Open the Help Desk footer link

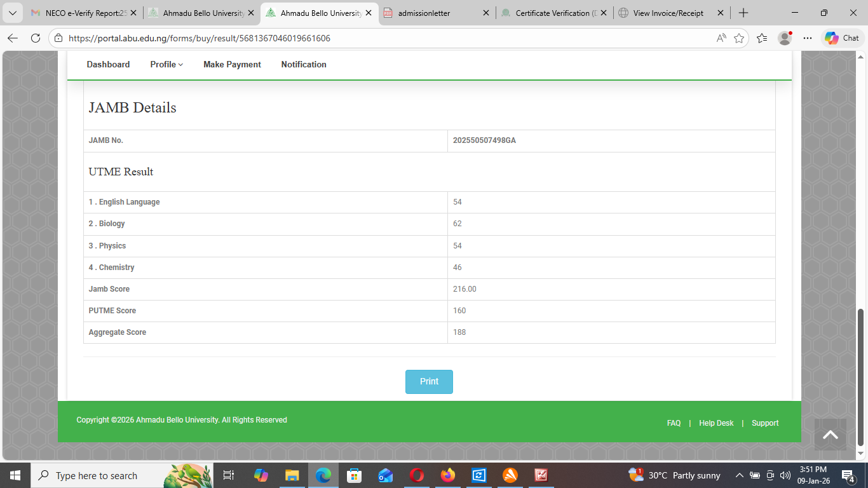point(716,423)
